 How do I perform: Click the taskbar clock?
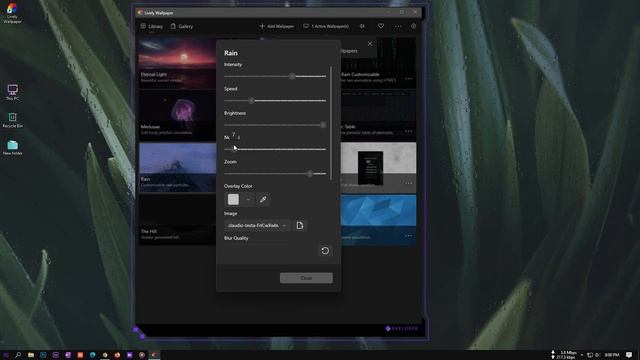click(x=612, y=355)
